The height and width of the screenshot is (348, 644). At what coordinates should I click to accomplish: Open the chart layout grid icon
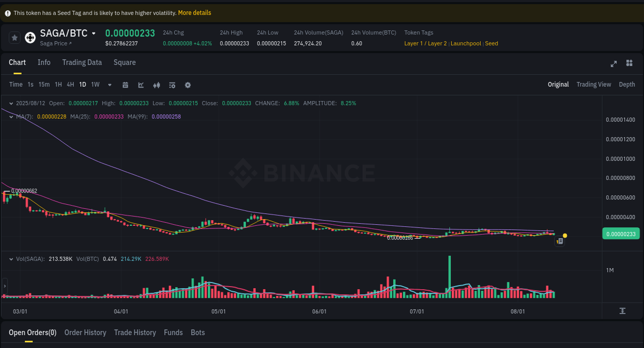(x=629, y=63)
